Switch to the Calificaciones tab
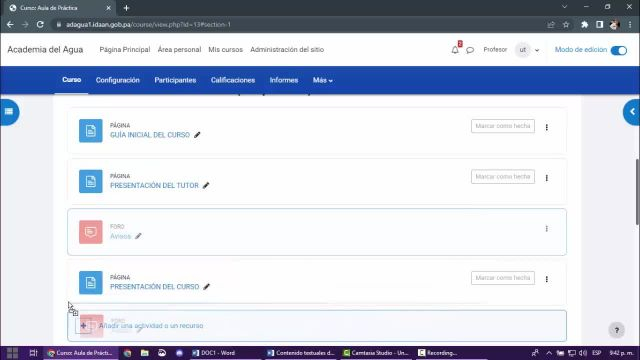This screenshot has width=640, height=360. 233,80
